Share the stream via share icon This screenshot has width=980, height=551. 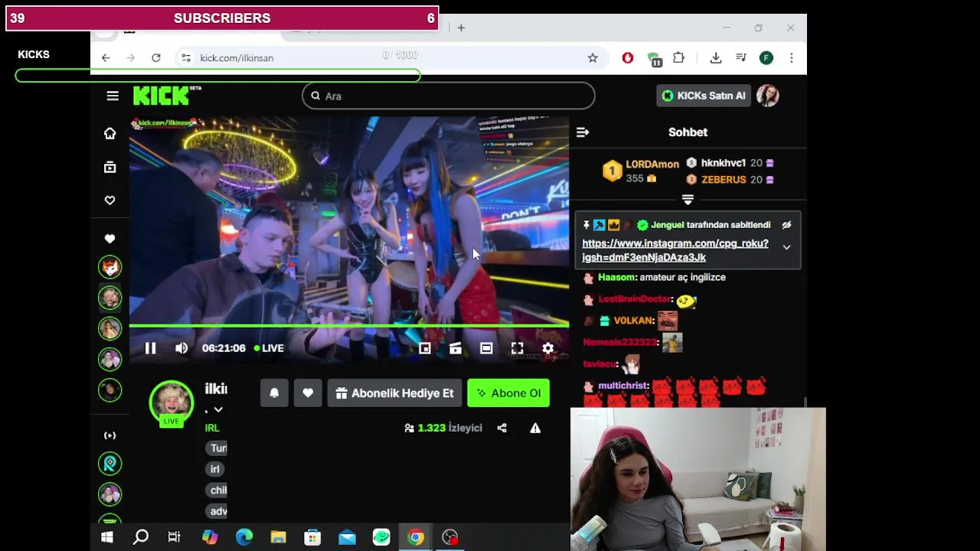[502, 428]
